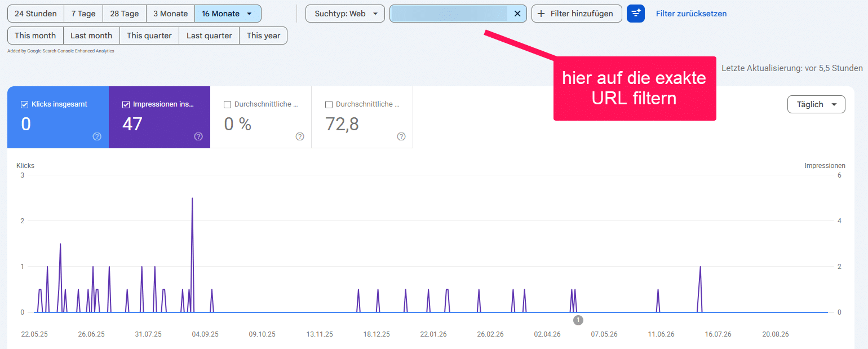Open the 16 Monate date range dropdown
The image size is (868, 349).
pos(228,14)
